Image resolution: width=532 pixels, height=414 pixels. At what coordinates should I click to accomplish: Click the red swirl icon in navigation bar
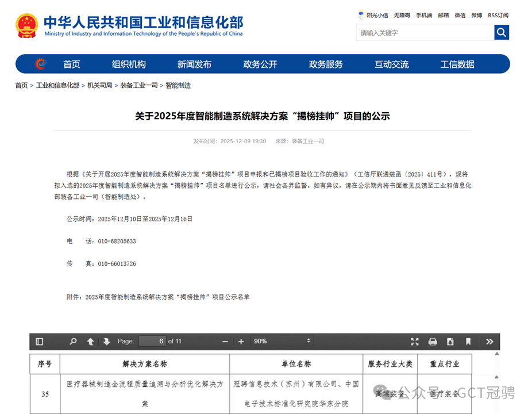click(41, 64)
